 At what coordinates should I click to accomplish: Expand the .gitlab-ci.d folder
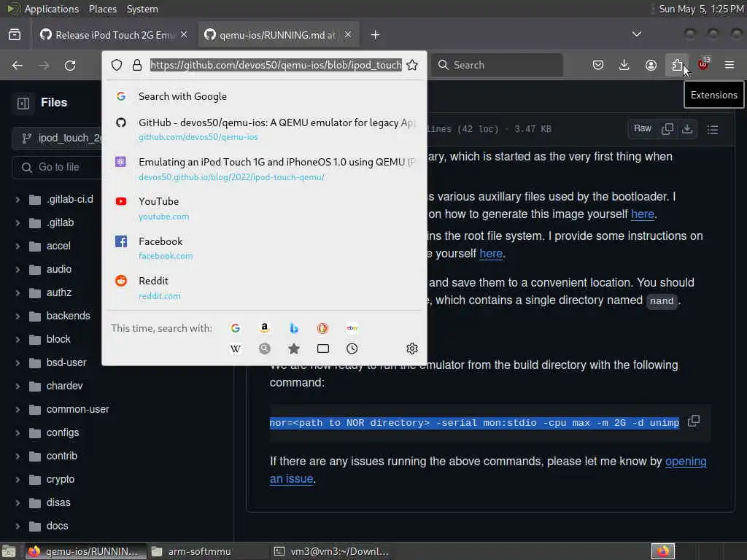click(18, 200)
